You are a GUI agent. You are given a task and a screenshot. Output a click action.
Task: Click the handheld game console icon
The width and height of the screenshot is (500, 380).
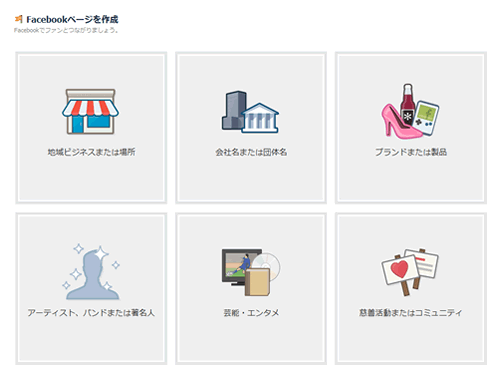pyautogui.click(x=426, y=118)
